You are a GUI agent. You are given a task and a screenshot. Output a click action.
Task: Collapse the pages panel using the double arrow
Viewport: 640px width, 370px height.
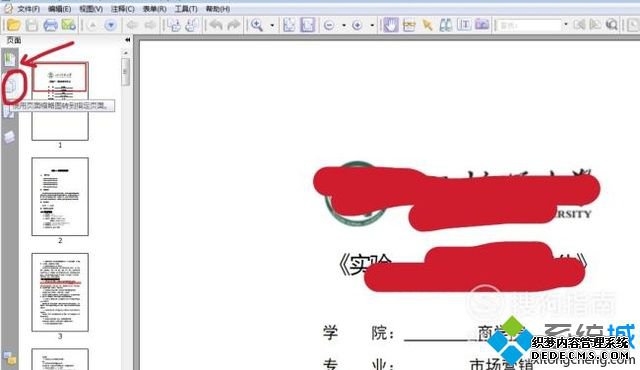[127, 40]
